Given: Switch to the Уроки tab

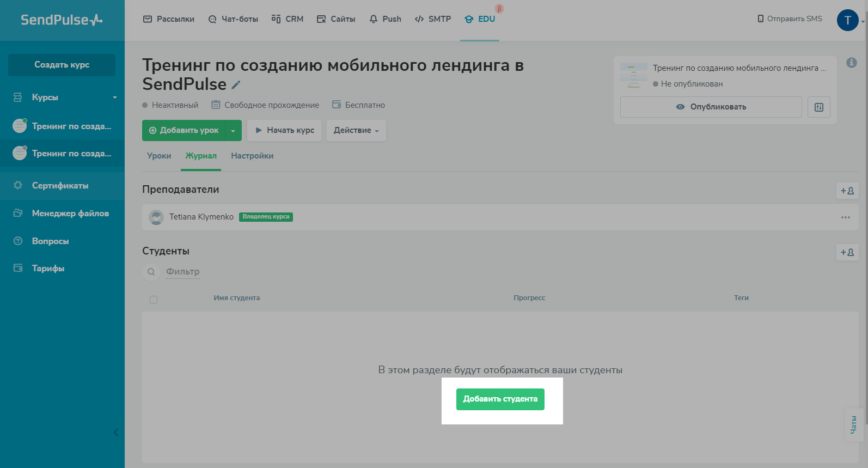Looking at the screenshot, I should (x=159, y=156).
